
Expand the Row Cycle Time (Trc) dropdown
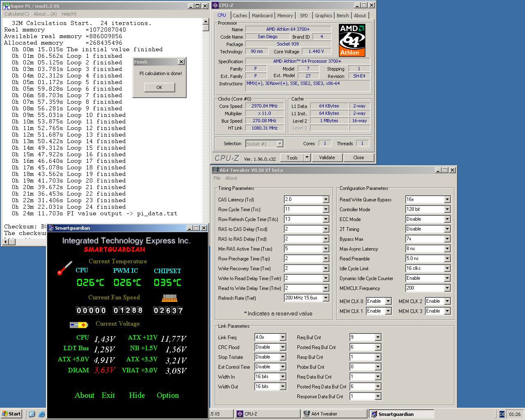point(326,210)
